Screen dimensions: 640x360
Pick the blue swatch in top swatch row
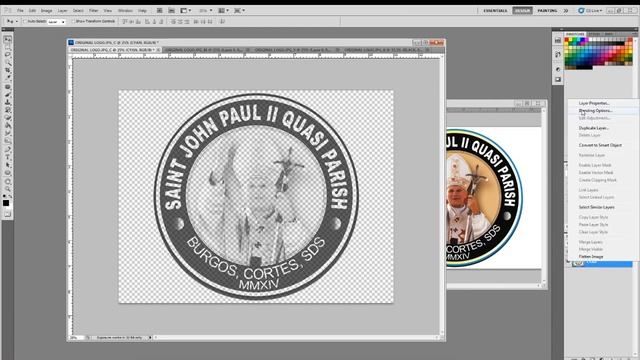(583, 40)
